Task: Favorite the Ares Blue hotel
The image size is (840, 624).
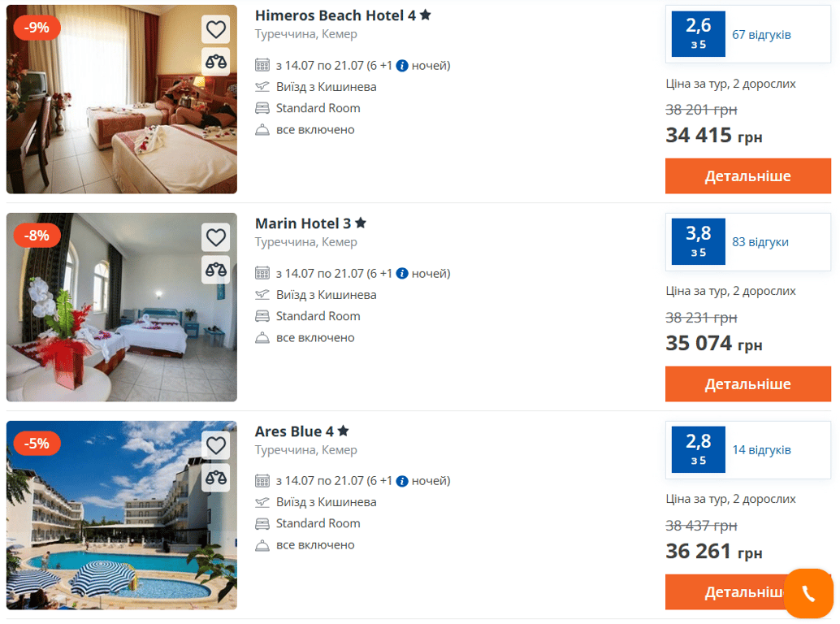Action: [x=215, y=445]
